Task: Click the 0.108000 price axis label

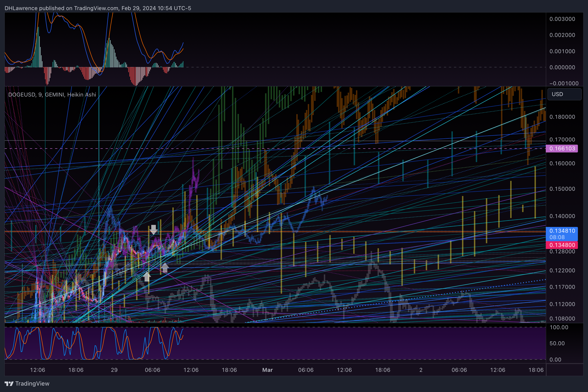Action: pos(562,319)
